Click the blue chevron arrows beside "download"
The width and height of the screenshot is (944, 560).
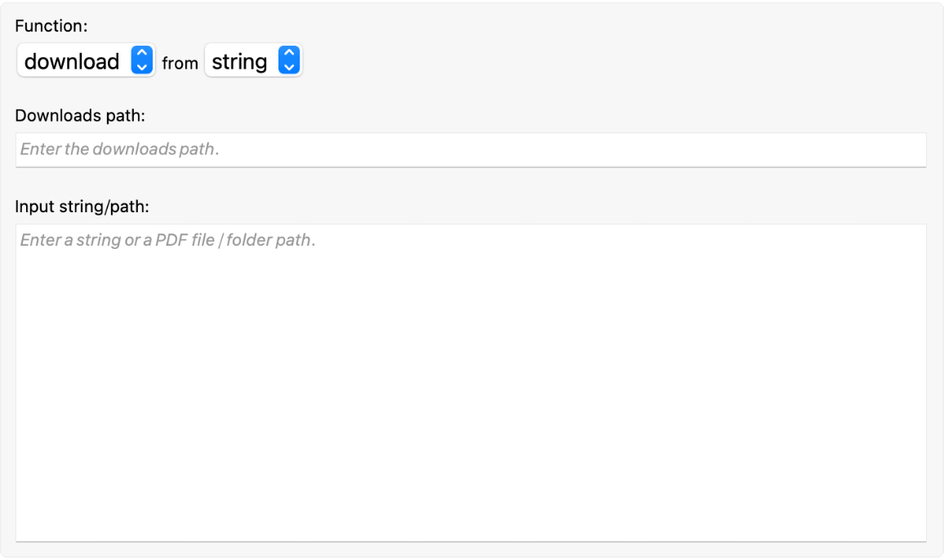coord(142,61)
